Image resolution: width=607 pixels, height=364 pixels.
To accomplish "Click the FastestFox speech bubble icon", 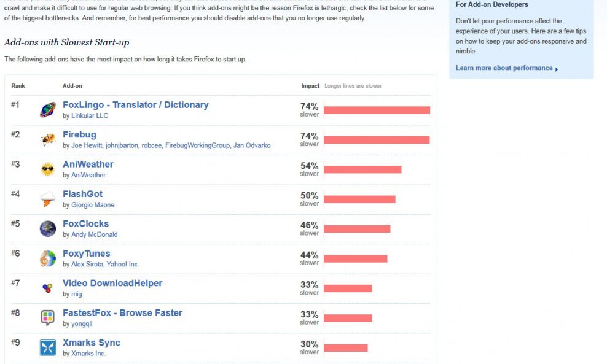I will [48, 317].
